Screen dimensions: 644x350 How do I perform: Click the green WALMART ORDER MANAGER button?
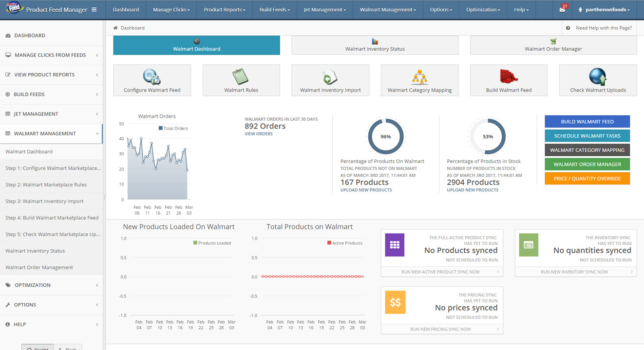pos(587,164)
